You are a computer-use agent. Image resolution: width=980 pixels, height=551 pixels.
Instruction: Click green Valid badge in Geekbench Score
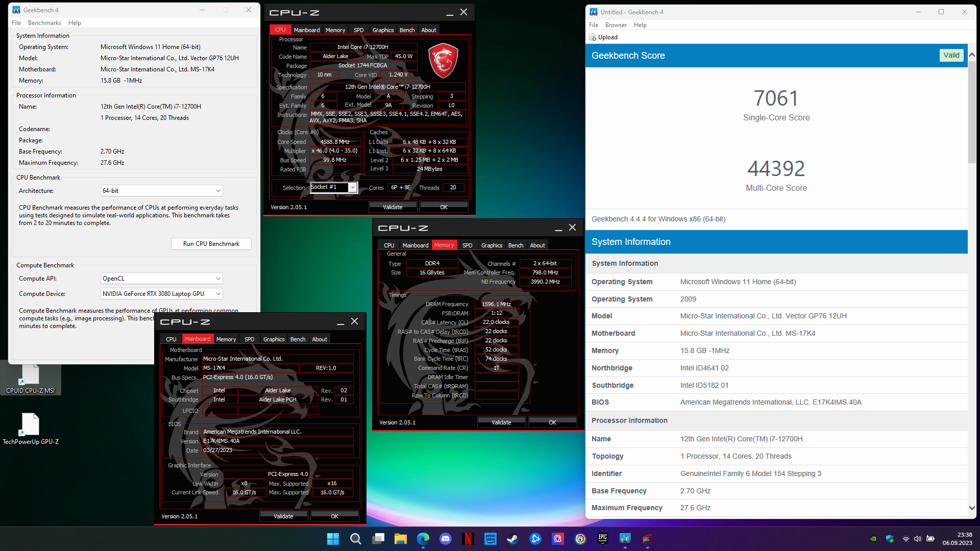pos(951,55)
